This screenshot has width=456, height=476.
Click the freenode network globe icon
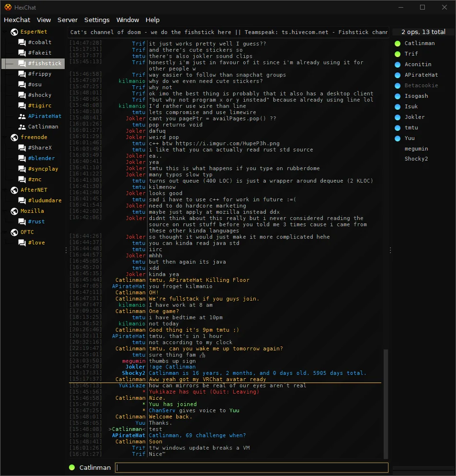(14, 138)
